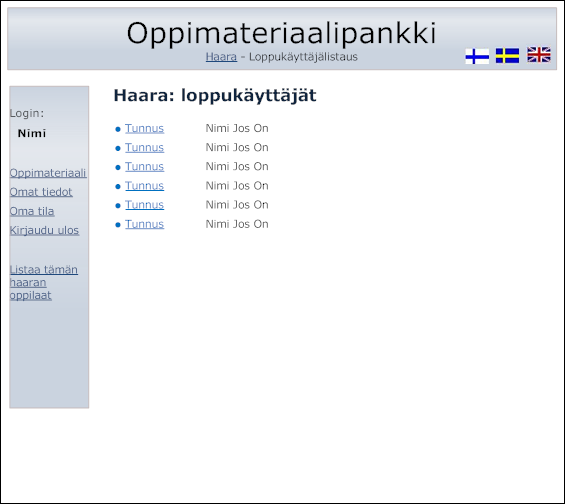
Task: Open the second Tunnus link in list
Action: coord(144,147)
